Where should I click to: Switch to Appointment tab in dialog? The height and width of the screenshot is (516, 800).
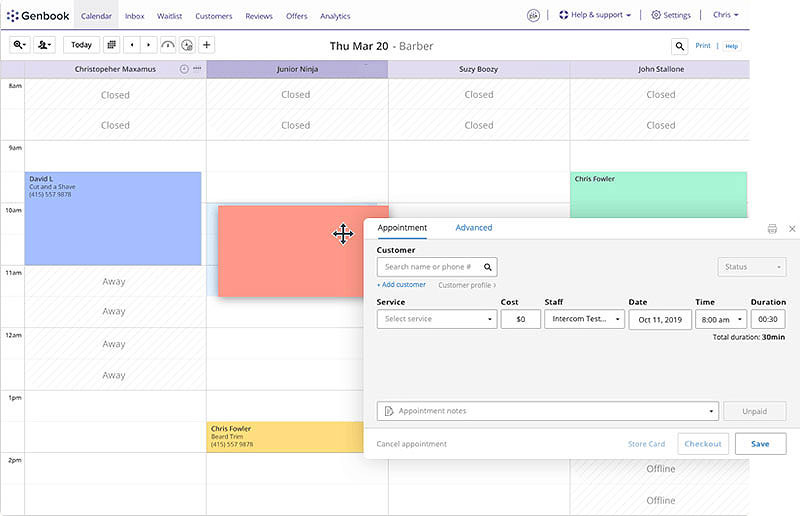[x=402, y=228]
